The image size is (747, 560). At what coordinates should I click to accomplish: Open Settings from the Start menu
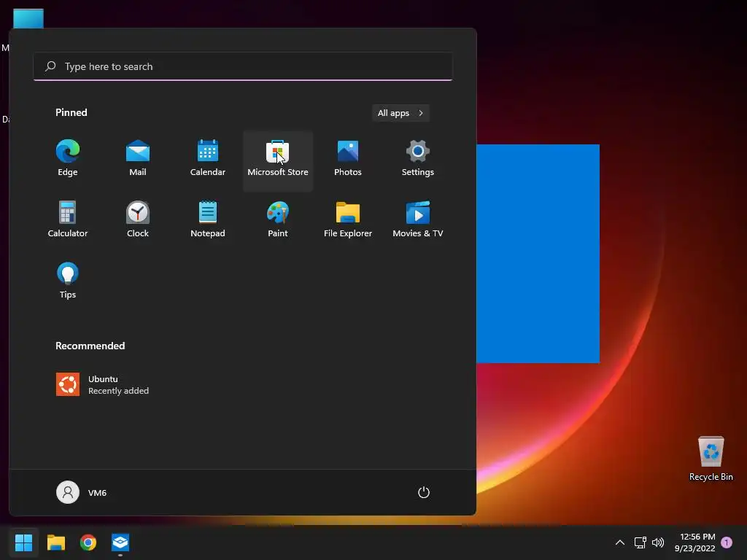click(418, 159)
